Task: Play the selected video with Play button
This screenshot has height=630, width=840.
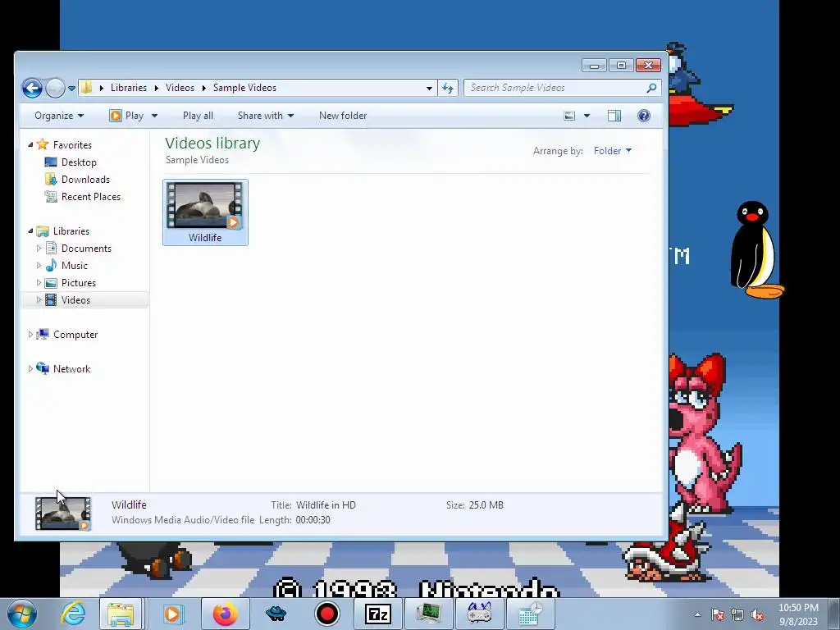Action: tap(127, 116)
